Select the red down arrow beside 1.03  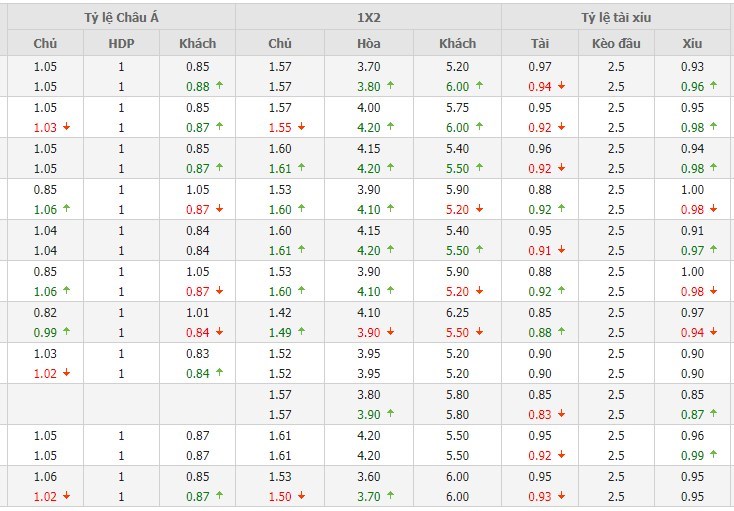[66, 126]
